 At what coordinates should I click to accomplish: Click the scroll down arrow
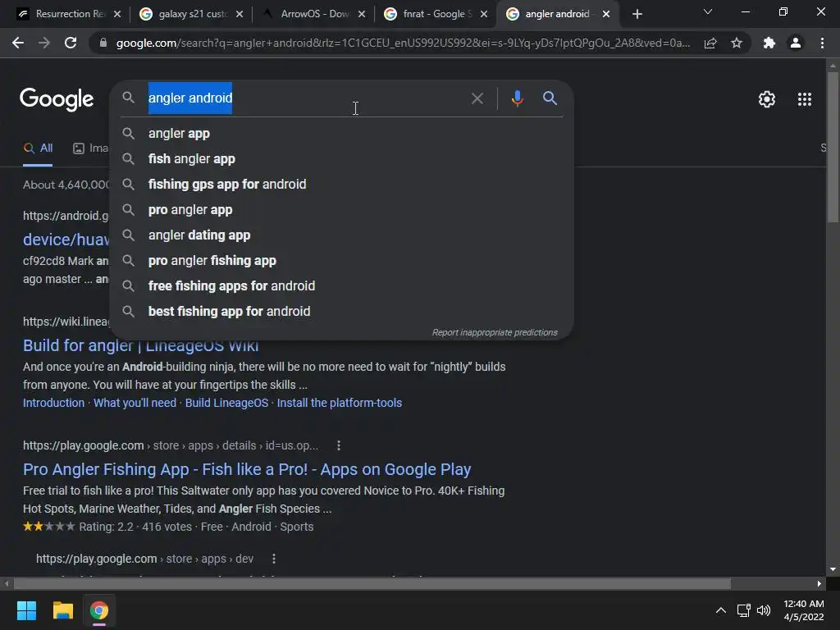(x=833, y=569)
